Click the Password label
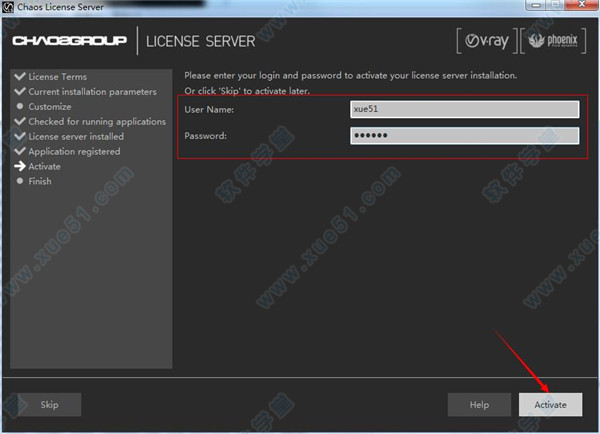Image resolution: width=600 pixels, height=434 pixels. [205, 136]
